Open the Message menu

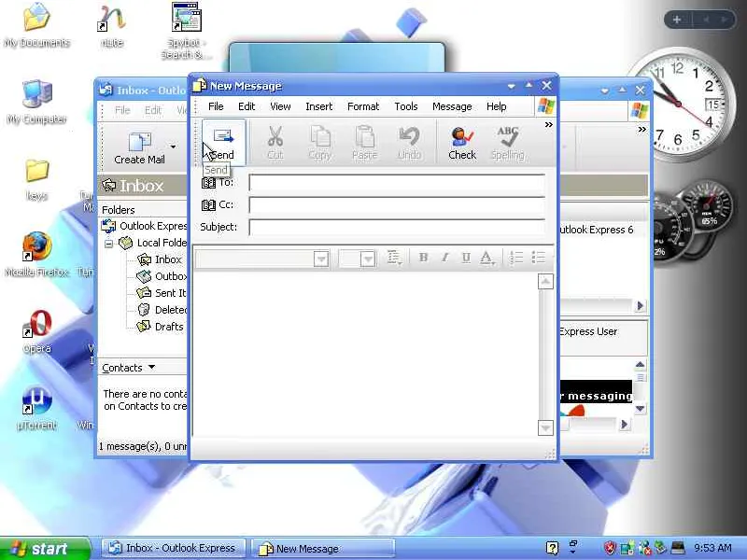point(452,106)
